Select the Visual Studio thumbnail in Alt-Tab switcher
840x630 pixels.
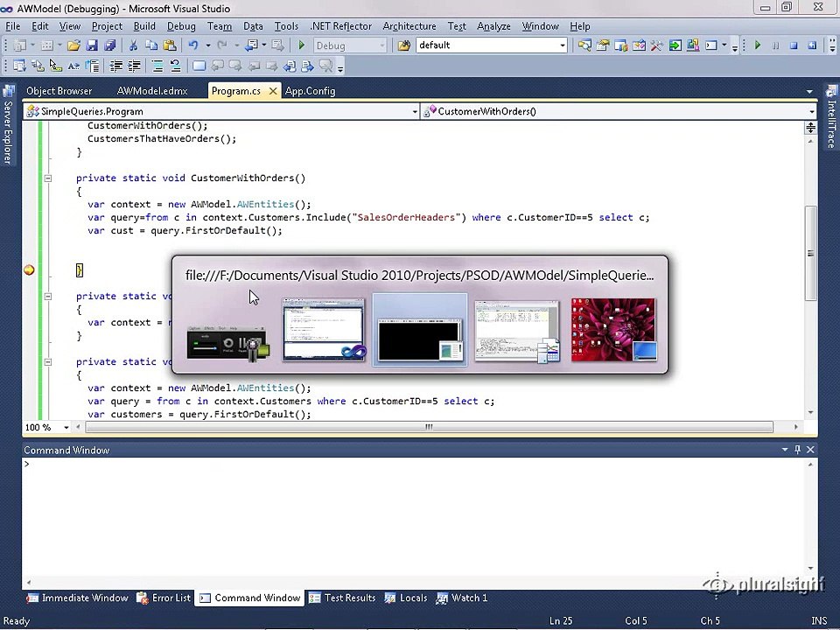(x=324, y=330)
